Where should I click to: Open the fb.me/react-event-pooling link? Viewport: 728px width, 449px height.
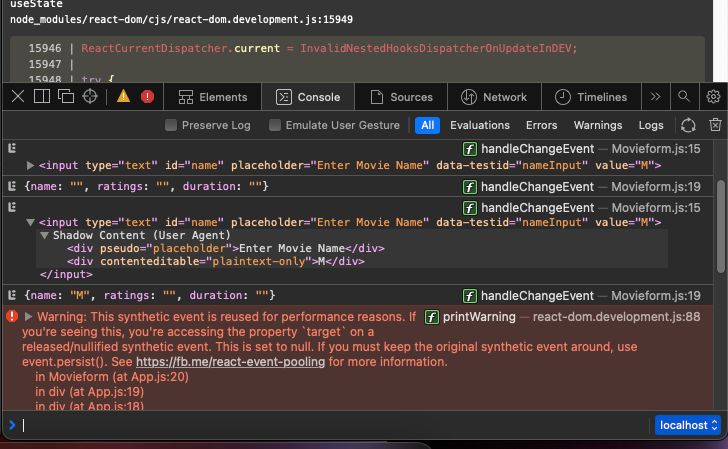tap(230, 362)
